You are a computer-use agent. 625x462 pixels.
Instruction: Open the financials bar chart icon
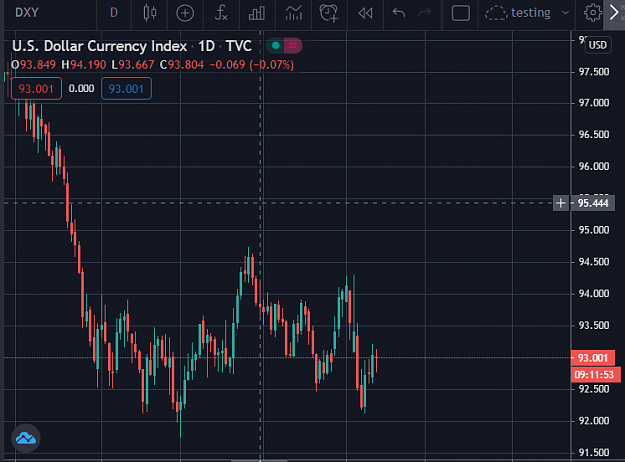(x=257, y=13)
